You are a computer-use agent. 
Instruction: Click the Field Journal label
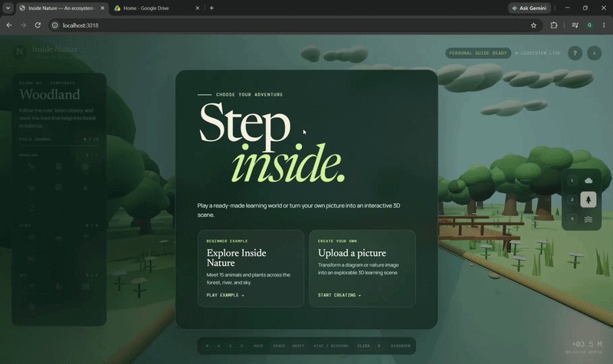pos(35,139)
